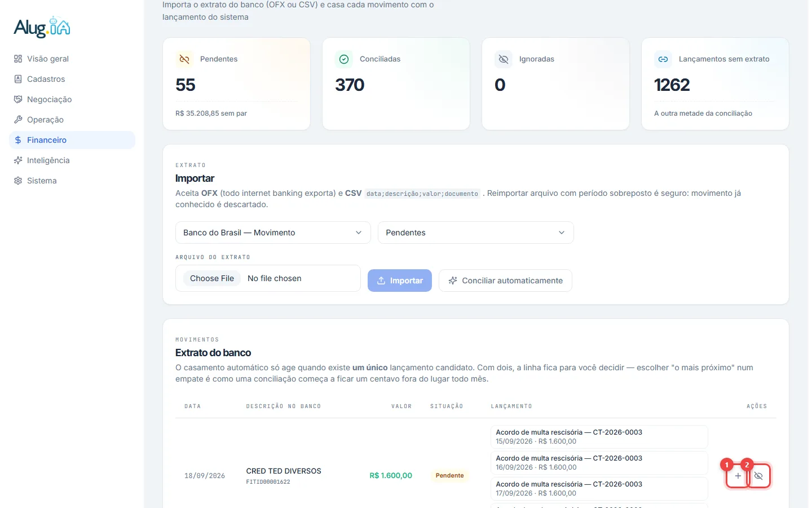This screenshot has width=812, height=508.
Task: Select the 16/09/2026 Acordo de multa candidate
Action: pos(599,463)
